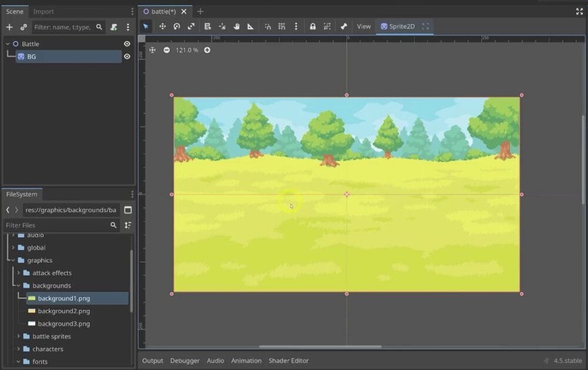
Task: Open the snapping options three-dot menu
Action: coord(296,26)
